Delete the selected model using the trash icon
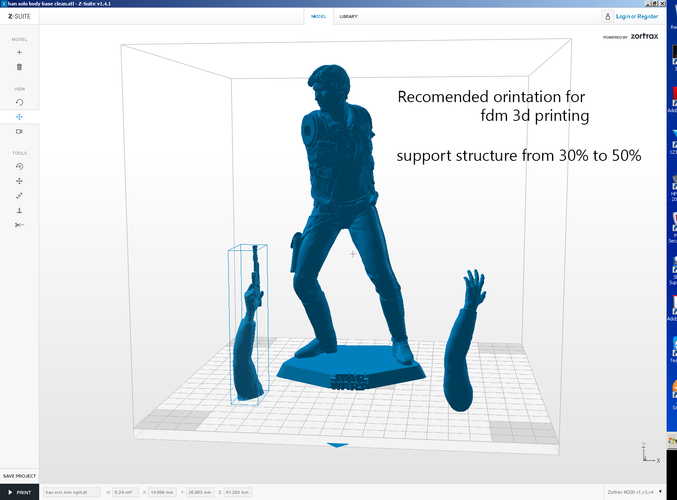The width and height of the screenshot is (677, 500). (x=19, y=67)
